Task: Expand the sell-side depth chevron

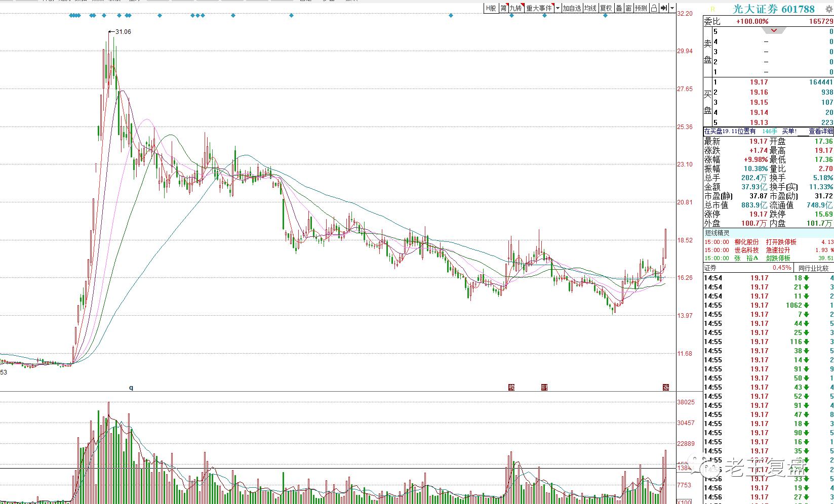Action: click(x=774, y=31)
